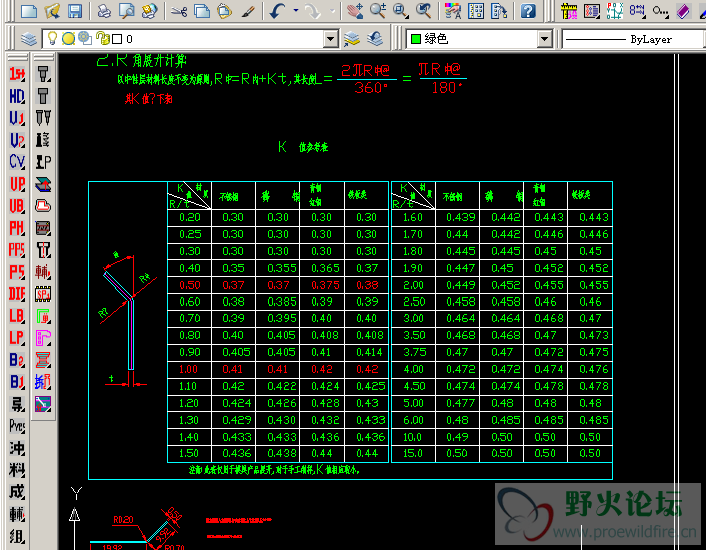Click the red '1st' tool button
This screenshot has width=706, height=550.
tap(17, 74)
